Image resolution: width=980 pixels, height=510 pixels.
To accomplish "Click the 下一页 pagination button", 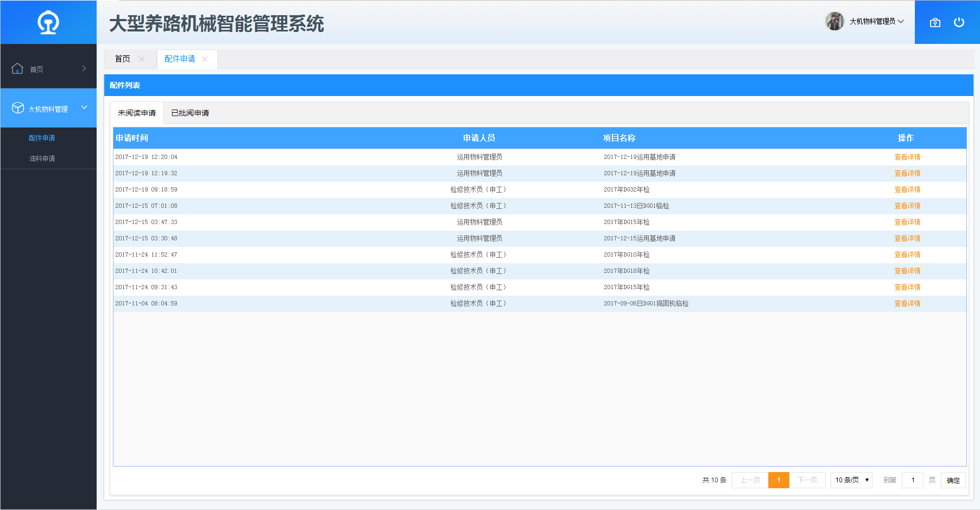I will pos(807,480).
